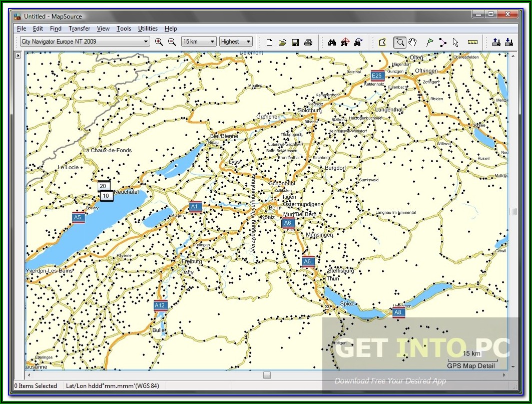Select the Hand pan tool
The image size is (532, 404).
point(412,42)
